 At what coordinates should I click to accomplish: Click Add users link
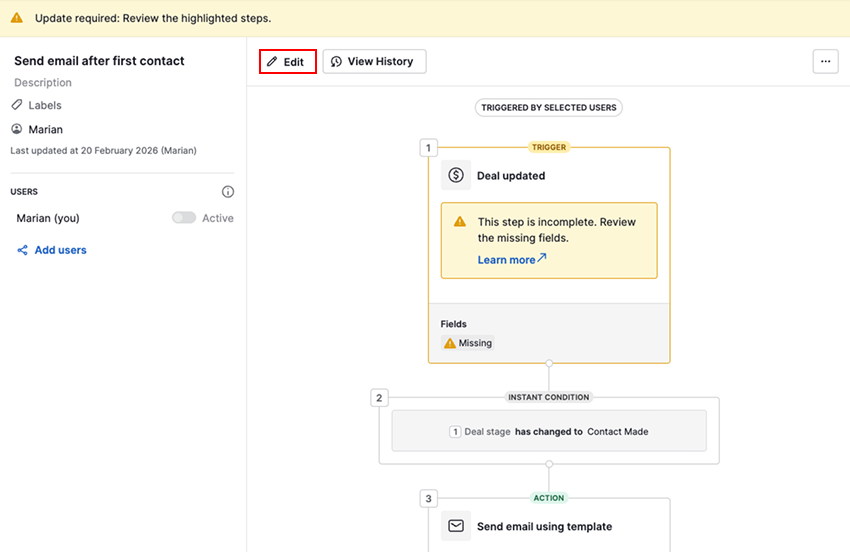(x=60, y=250)
